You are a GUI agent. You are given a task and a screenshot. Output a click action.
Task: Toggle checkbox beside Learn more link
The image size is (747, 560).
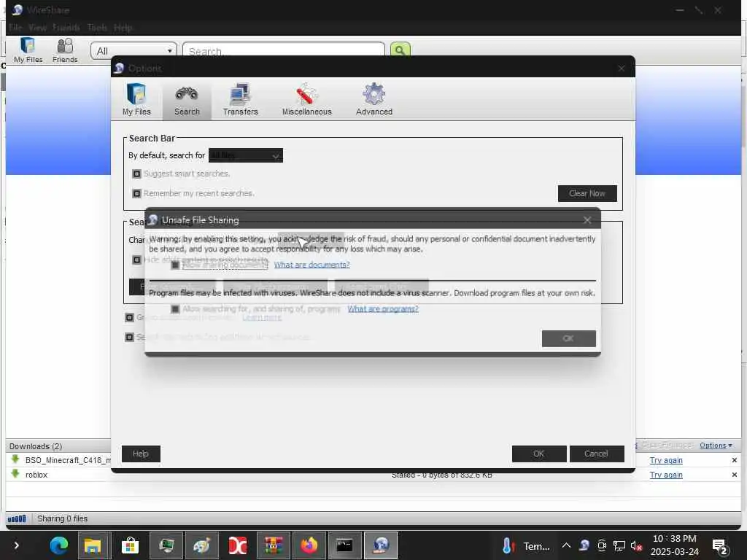coord(130,317)
